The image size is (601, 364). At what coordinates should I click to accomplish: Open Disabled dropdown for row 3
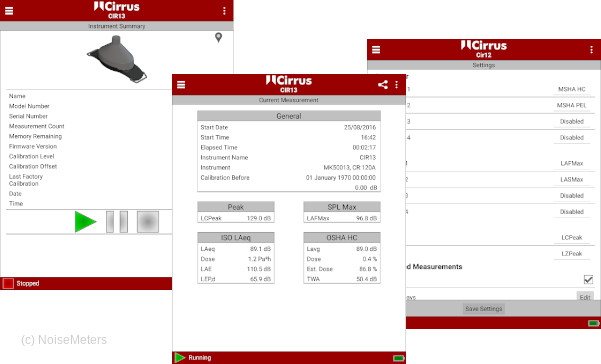pyautogui.click(x=571, y=121)
